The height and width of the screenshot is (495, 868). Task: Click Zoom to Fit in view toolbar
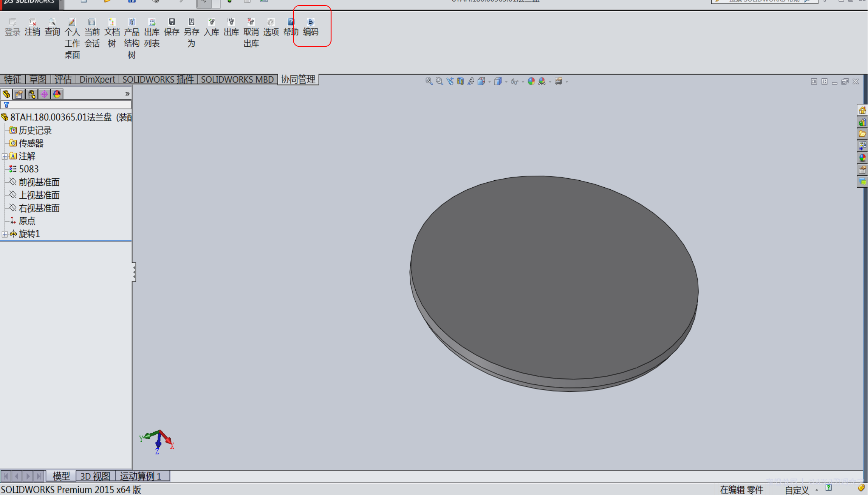(429, 81)
